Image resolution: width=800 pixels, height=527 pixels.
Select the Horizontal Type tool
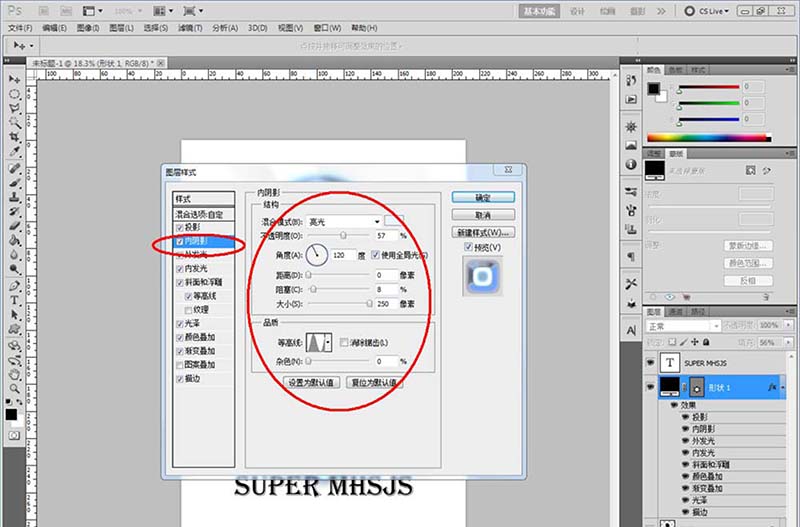[x=14, y=300]
